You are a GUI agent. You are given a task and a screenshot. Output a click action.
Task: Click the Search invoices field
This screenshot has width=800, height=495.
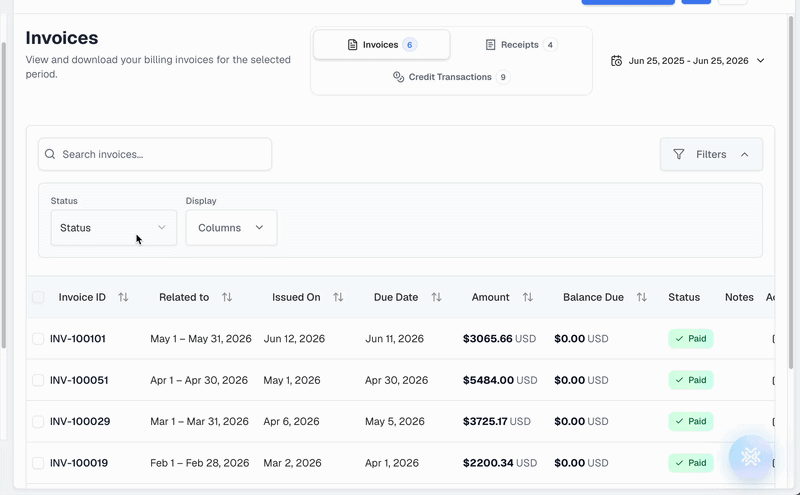155,154
